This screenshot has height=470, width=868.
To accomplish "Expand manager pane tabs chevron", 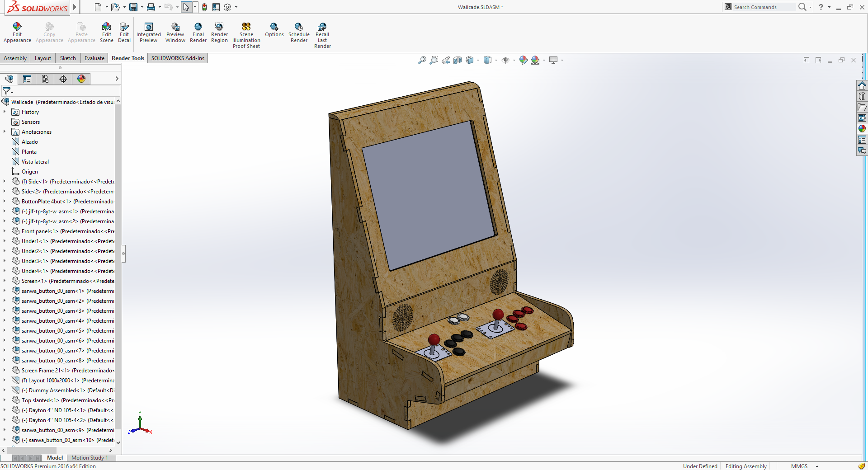I will [117, 79].
